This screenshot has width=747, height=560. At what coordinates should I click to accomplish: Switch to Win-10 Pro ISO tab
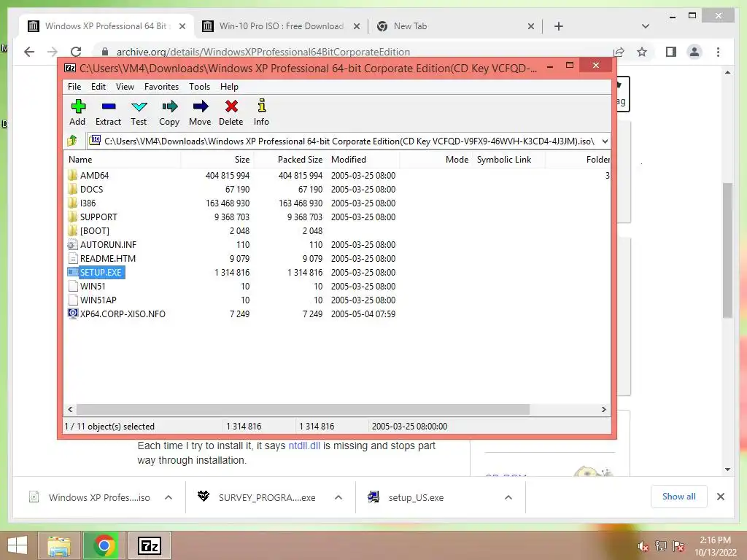click(281, 26)
